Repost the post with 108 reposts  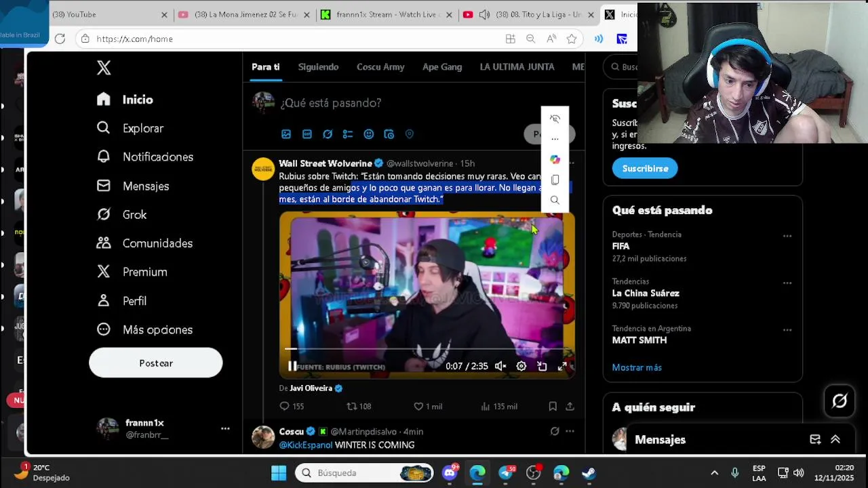[359, 406]
